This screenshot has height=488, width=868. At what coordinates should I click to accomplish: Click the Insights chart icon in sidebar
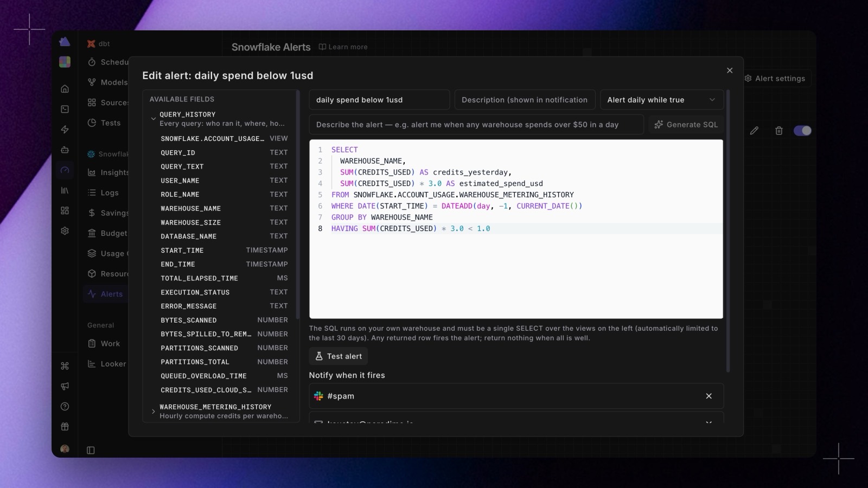pyautogui.click(x=92, y=172)
